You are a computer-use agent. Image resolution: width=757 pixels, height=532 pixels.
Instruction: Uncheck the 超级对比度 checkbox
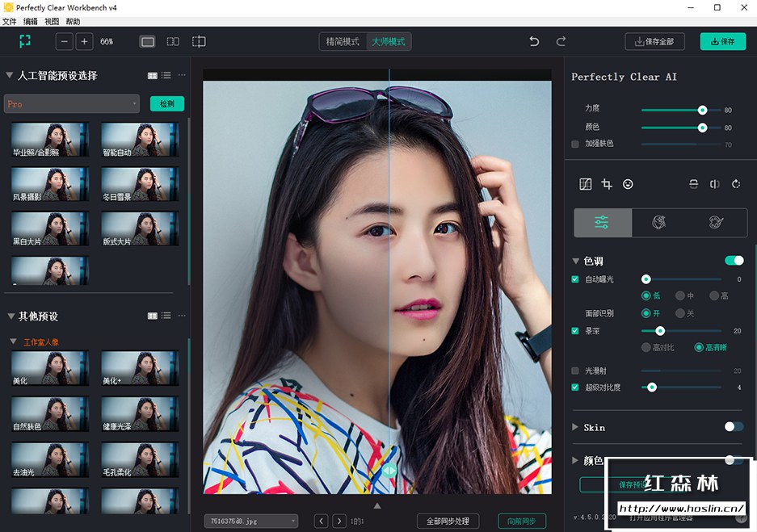[575, 387]
